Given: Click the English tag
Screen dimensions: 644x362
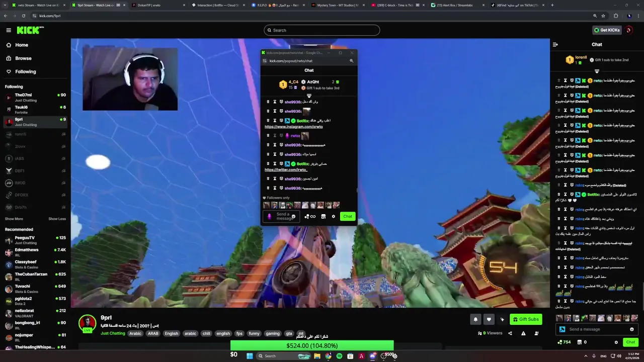Looking at the screenshot, I should 172,333.
